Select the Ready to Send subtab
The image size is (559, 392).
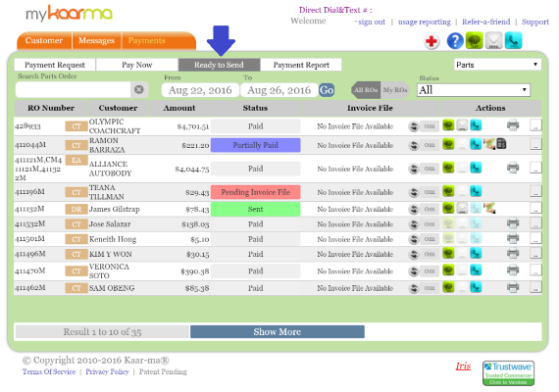coord(219,65)
